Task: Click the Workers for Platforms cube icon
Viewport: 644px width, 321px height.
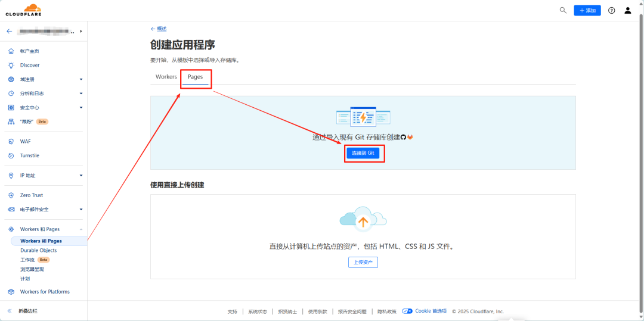Action: tap(11, 292)
